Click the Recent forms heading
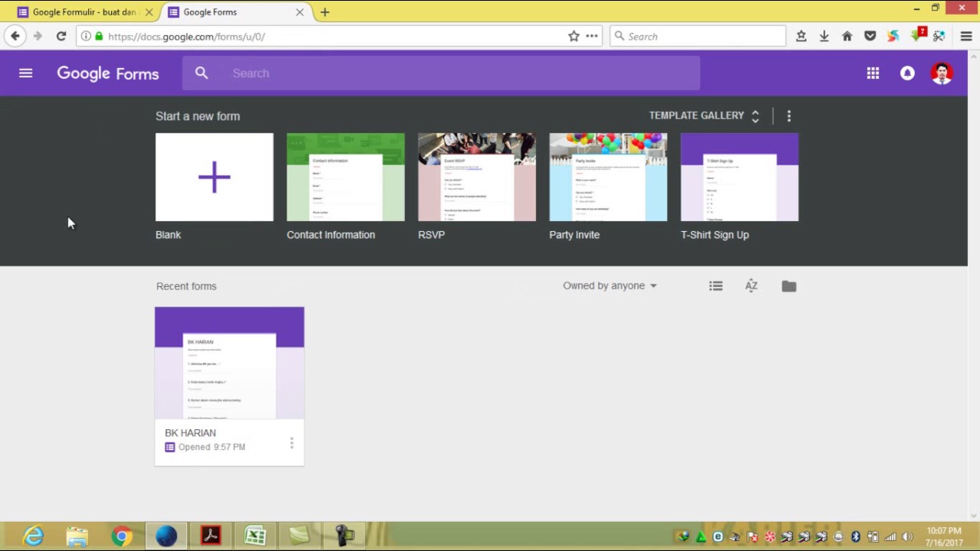Image resolution: width=980 pixels, height=551 pixels. tap(186, 286)
